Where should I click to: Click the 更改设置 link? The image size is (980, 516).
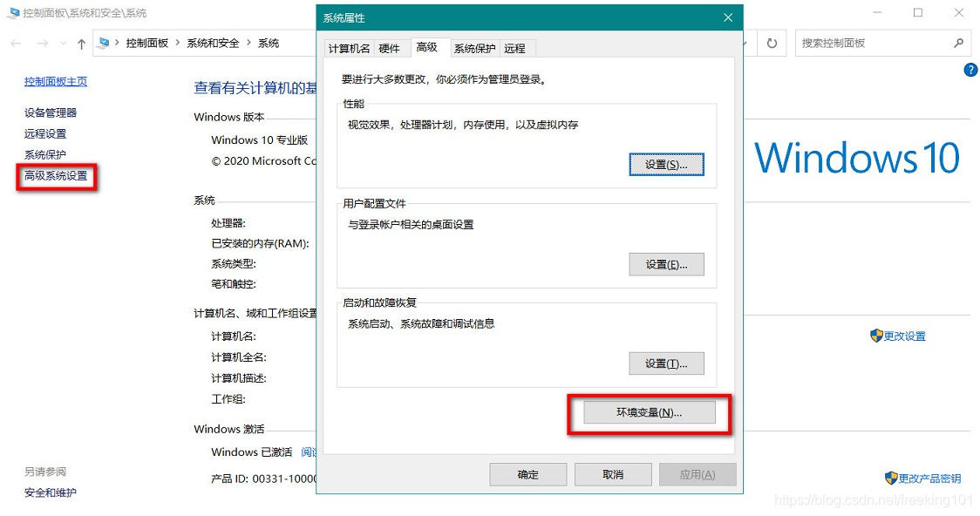coord(904,336)
